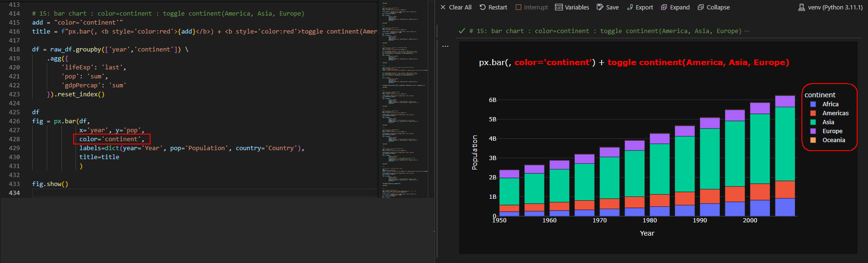The width and height of the screenshot is (868, 263).
Task: Click the 'continent' legend title
Action: tap(820, 95)
